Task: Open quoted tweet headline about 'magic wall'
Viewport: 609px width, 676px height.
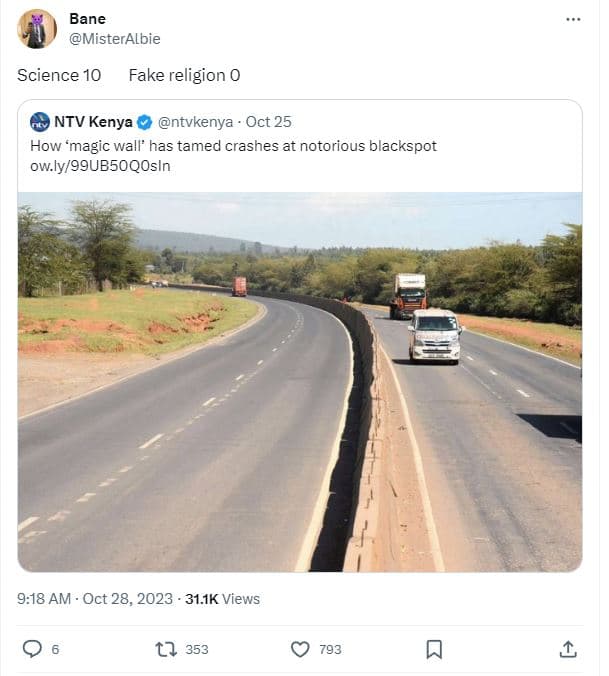Action: point(233,146)
